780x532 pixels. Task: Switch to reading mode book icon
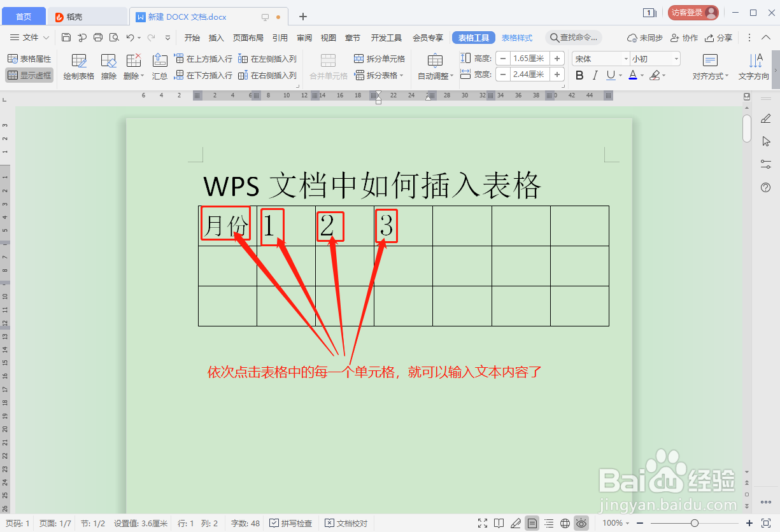tap(500, 523)
